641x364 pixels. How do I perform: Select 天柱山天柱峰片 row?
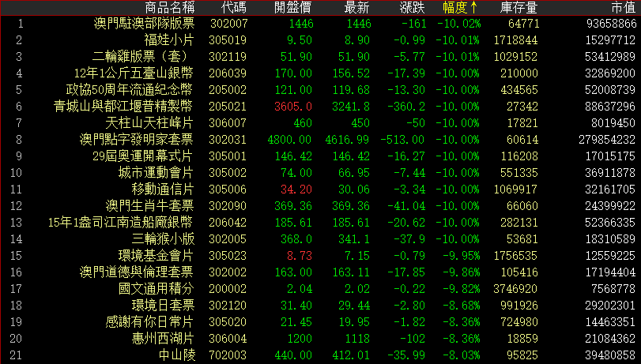pos(321,123)
